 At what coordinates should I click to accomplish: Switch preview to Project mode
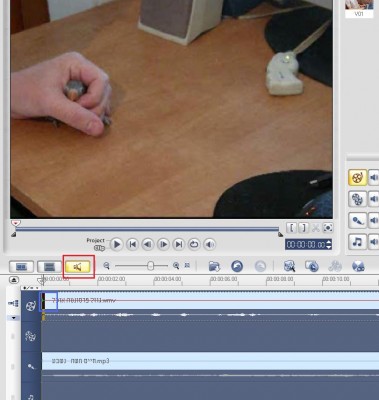point(95,240)
